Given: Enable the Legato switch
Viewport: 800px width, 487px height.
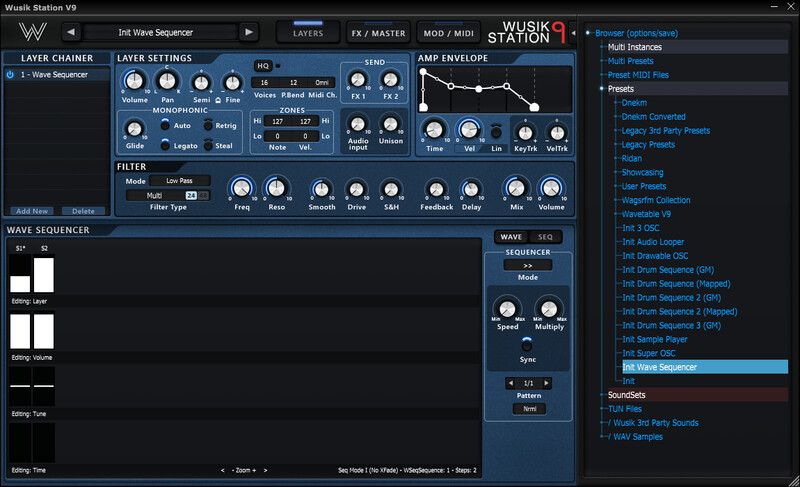Looking at the screenshot, I should pyautogui.click(x=165, y=145).
